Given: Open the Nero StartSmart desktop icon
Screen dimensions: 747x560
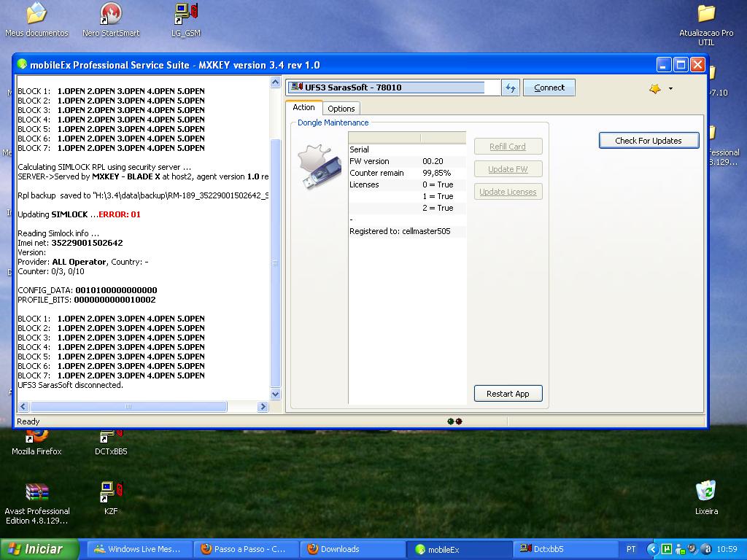Looking at the screenshot, I should click(111, 15).
